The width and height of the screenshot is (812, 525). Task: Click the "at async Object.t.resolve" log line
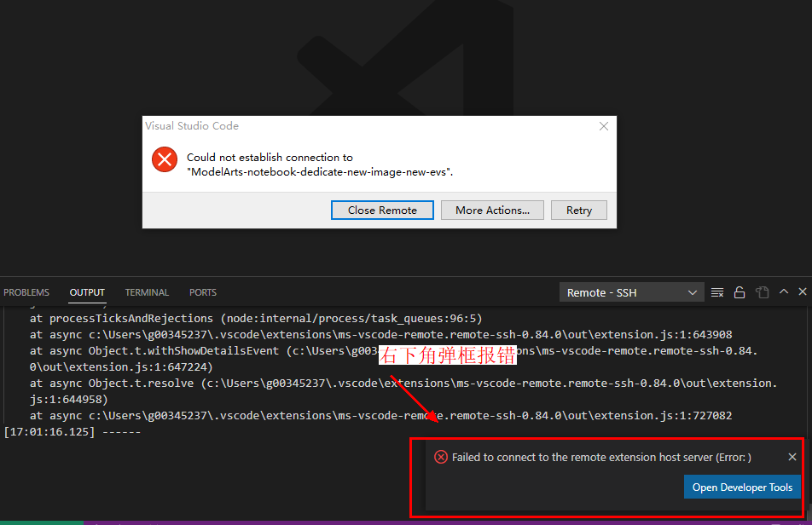403,384
